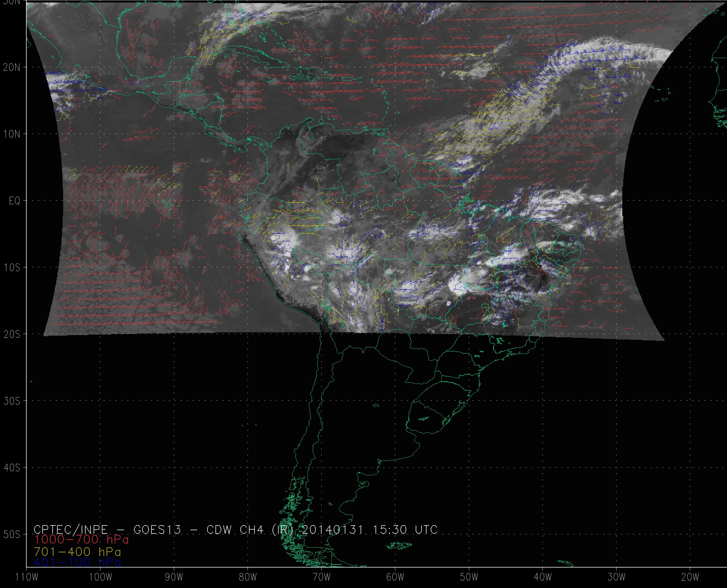
Task: Click the EQ latitude axis label
Action: pos(15,201)
